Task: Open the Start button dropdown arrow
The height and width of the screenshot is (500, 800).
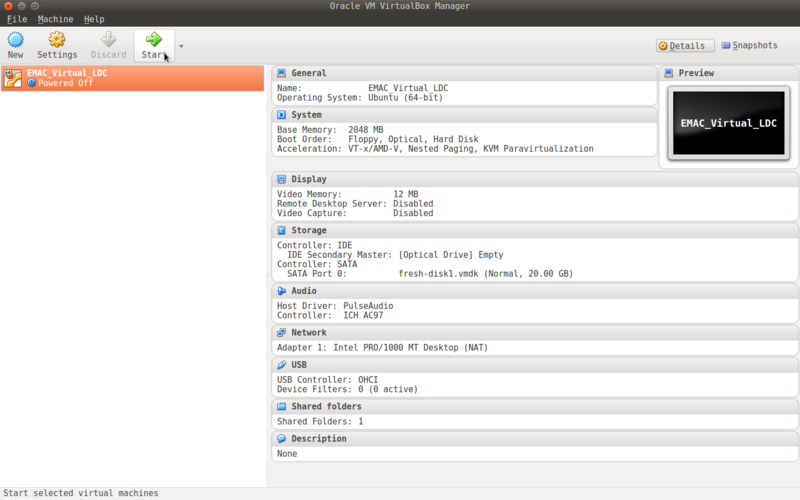Action: coord(181,46)
